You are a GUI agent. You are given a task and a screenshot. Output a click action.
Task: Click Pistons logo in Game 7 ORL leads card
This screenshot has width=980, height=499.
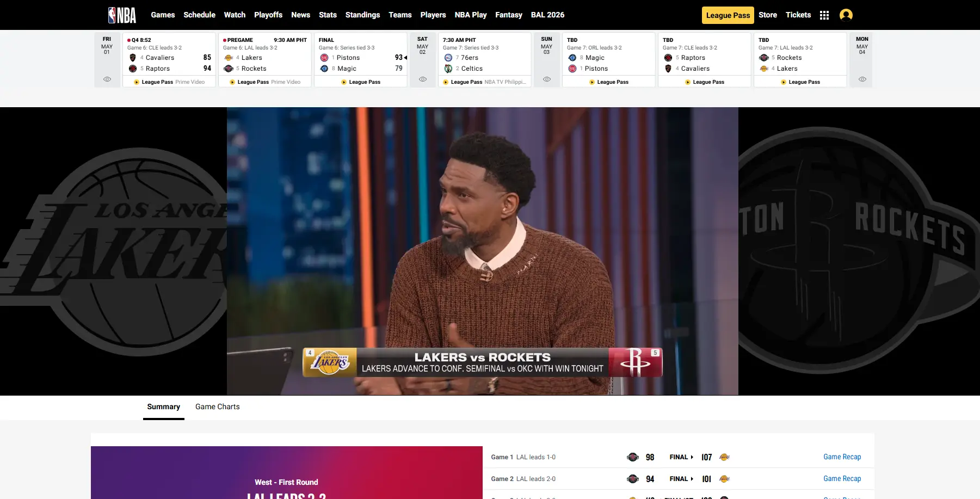(x=572, y=69)
